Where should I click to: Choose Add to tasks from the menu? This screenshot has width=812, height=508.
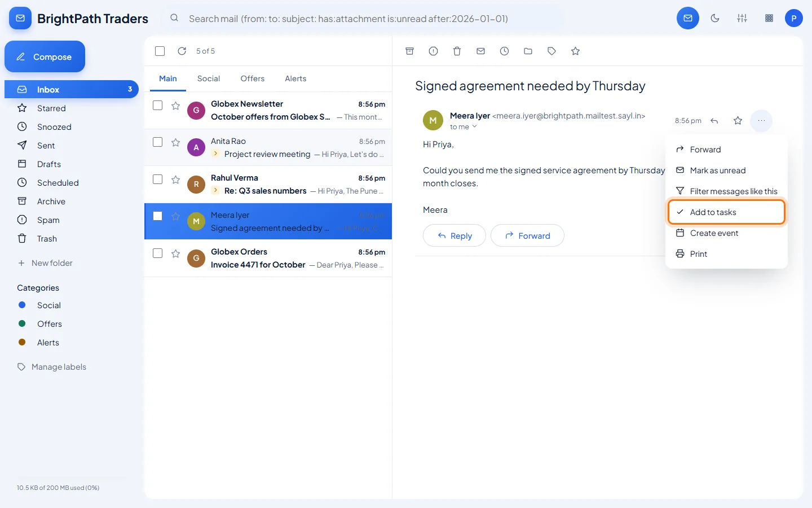point(726,212)
